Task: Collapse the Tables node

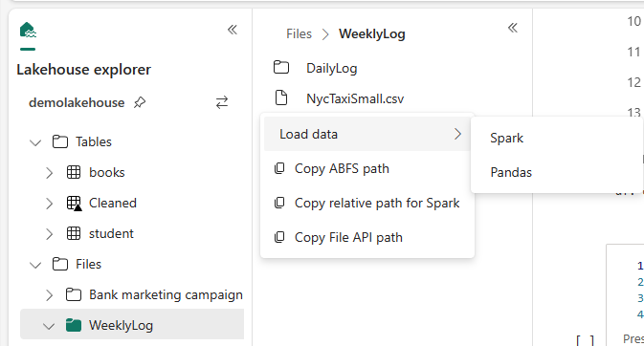Action: coord(35,142)
